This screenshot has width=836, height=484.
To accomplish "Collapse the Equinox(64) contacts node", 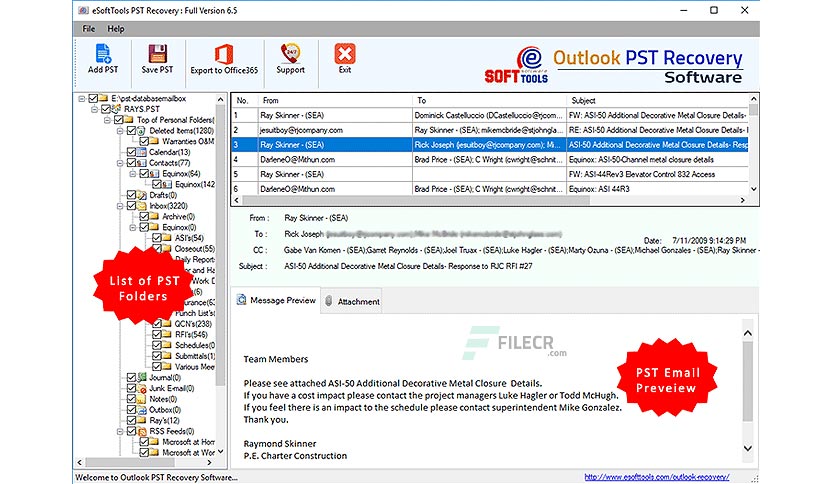I will [133, 174].
